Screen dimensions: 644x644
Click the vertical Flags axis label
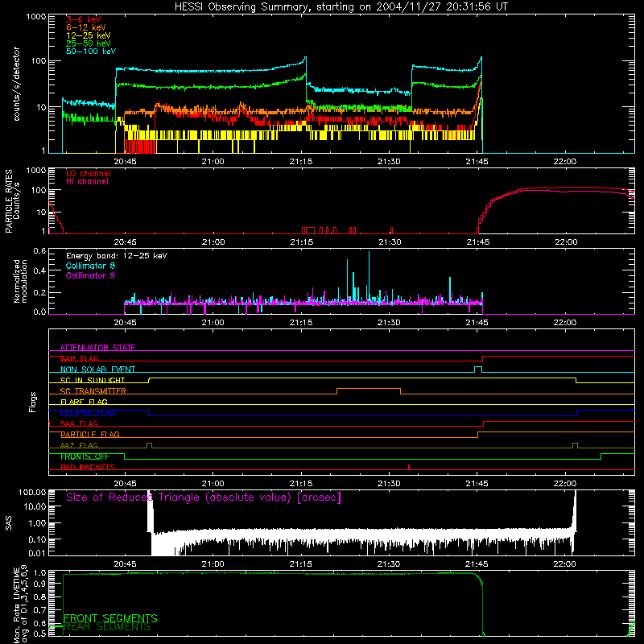click(x=33, y=402)
